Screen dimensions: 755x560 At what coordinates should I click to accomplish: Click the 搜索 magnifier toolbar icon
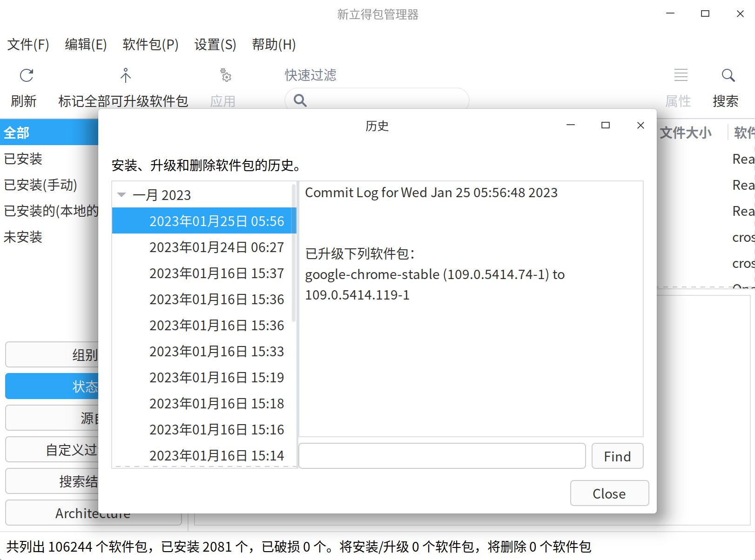[x=728, y=75]
